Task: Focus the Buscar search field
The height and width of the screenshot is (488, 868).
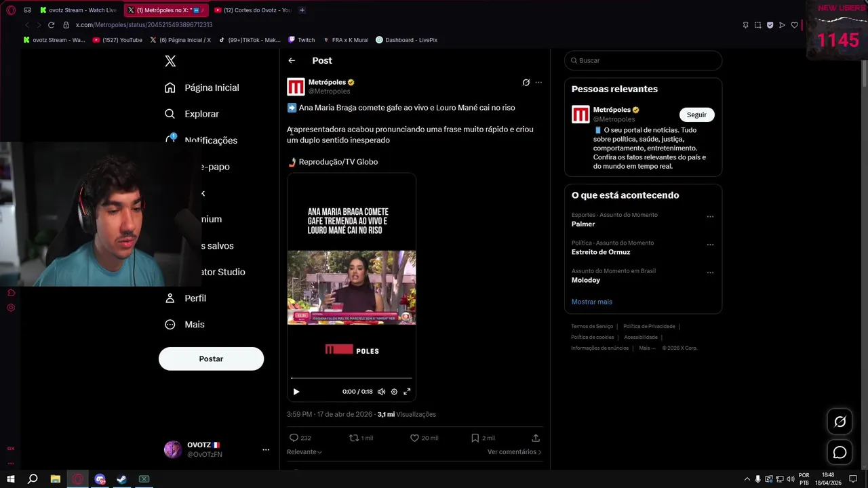Action: [x=643, y=60]
